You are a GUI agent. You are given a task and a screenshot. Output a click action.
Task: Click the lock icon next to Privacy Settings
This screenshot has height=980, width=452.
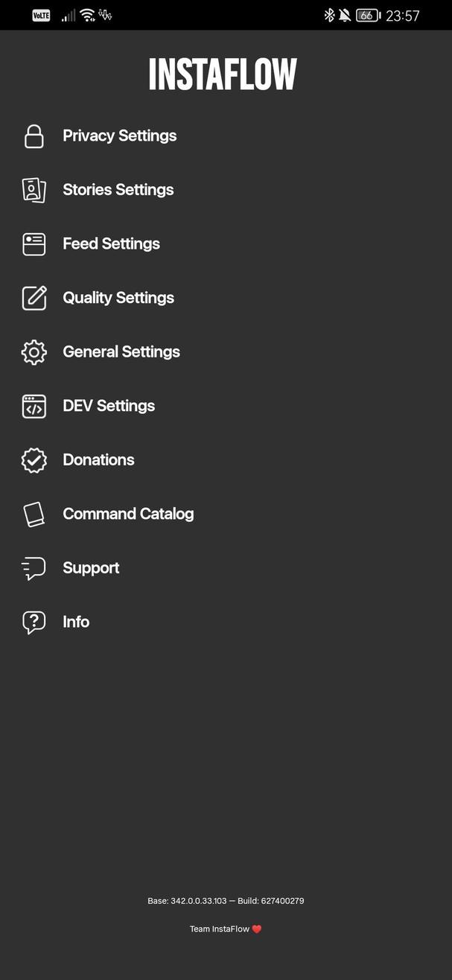[x=34, y=136]
